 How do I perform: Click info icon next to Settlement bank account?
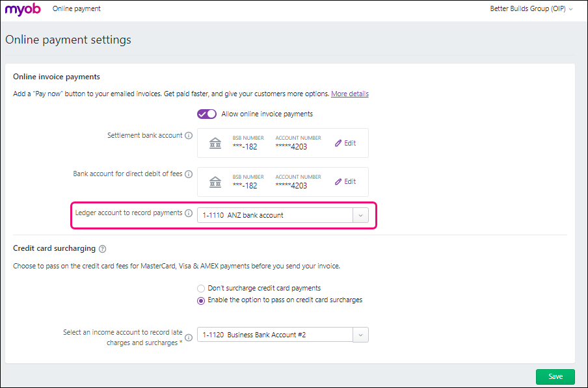(x=189, y=136)
